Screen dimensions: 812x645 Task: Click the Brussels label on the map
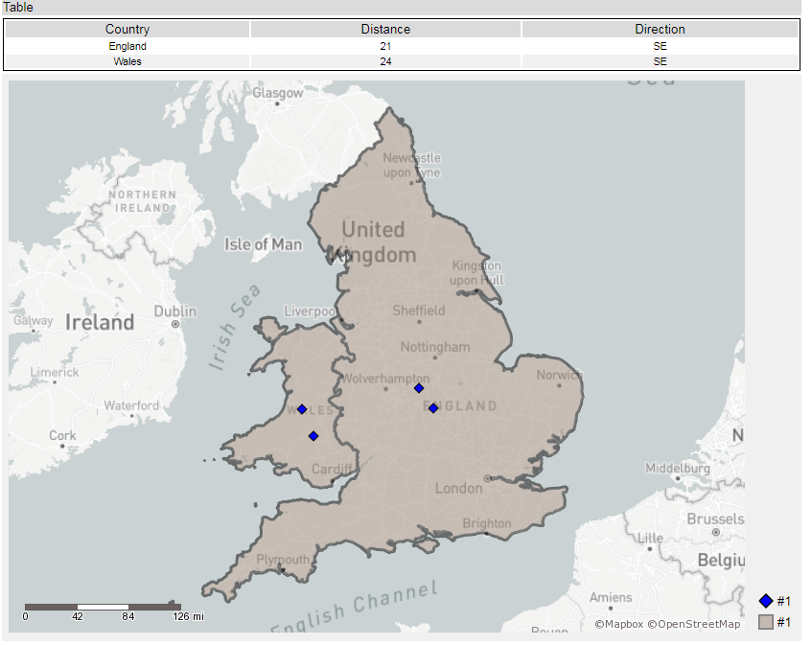click(x=715, y=518)
